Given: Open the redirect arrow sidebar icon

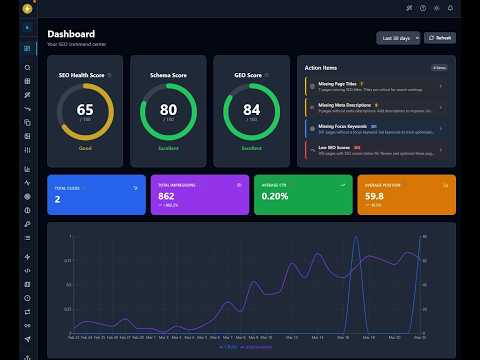Looking at the screenshot, I should (27, 109).
